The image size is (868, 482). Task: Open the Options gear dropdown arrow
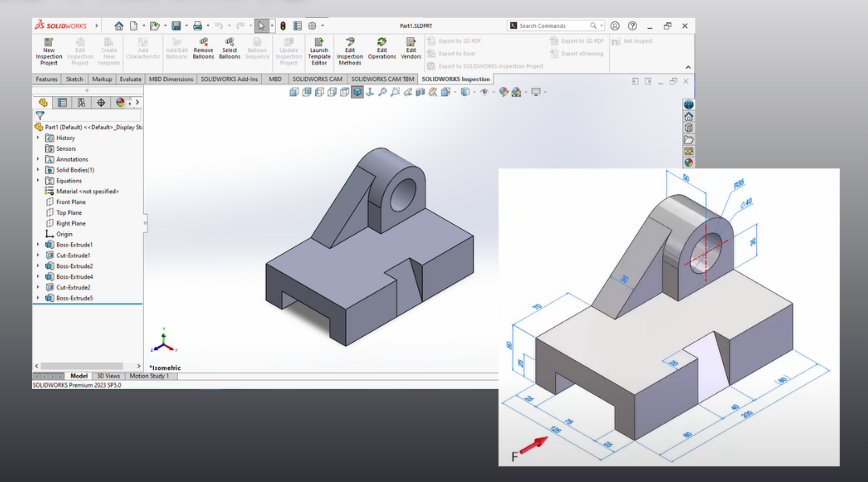click(322, 25)
